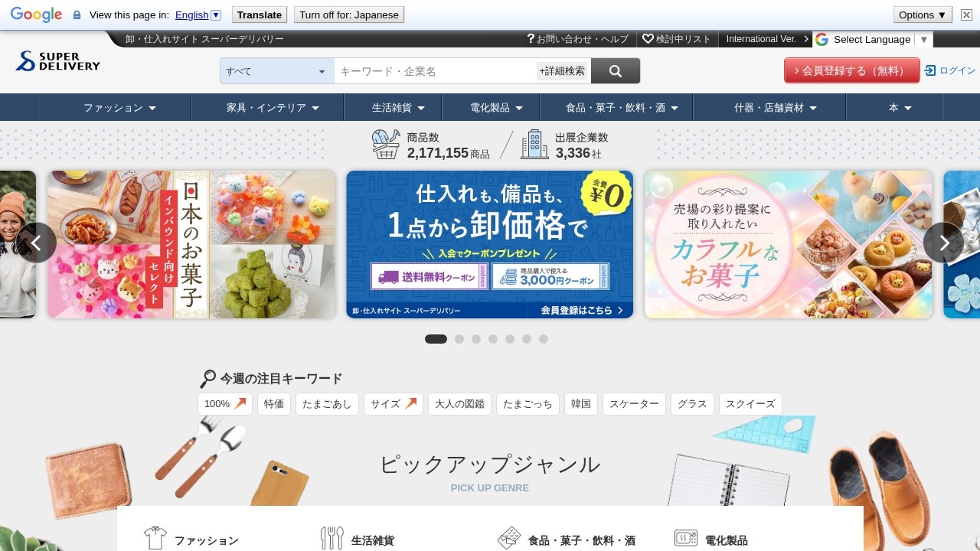
Task: Click the 会員登録はこちら banner link
Action: [x=582, y=310]
